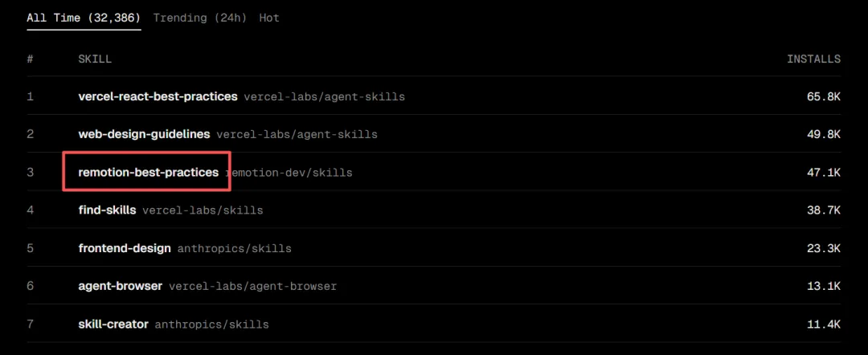The width and height of the screenshot is (868, 355).
Task: Open vercel-react-best-practices skill
Action: point(158,96)
